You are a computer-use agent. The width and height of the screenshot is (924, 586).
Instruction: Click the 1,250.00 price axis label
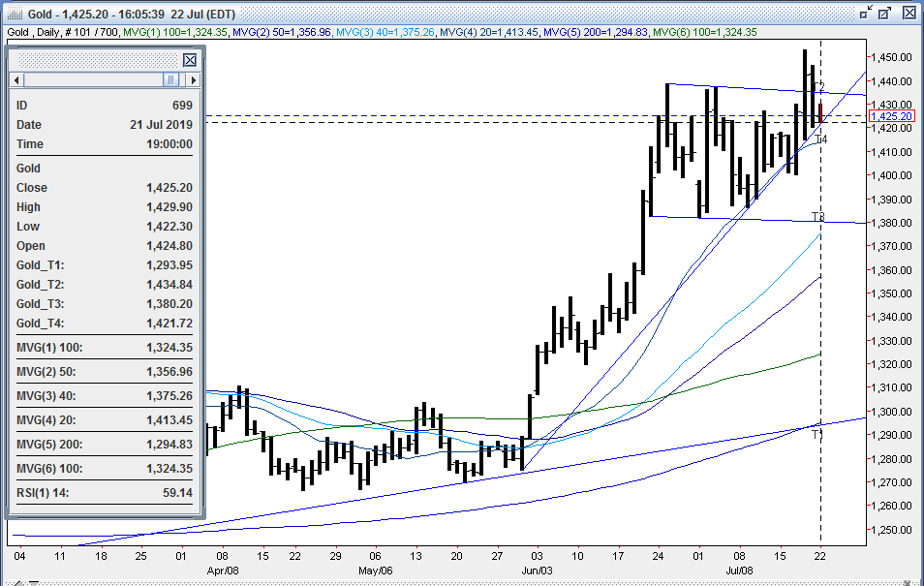click(892, 530)
